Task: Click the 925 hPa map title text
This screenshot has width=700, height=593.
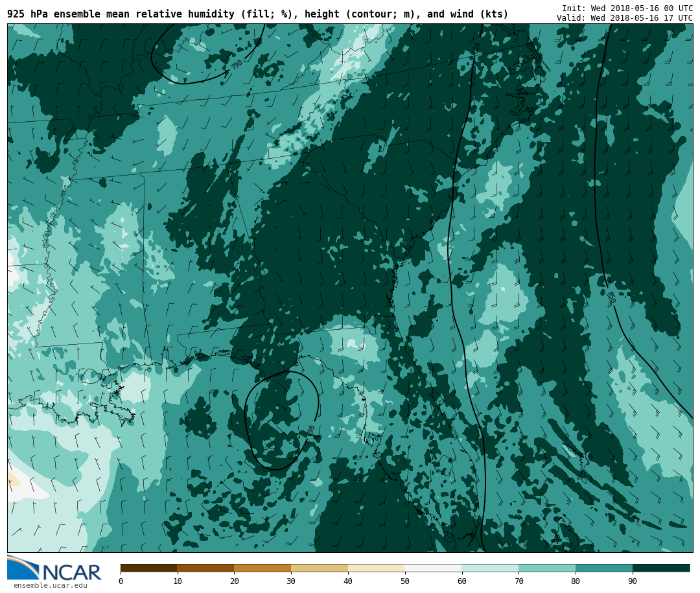Action: [x=257, y=14]
